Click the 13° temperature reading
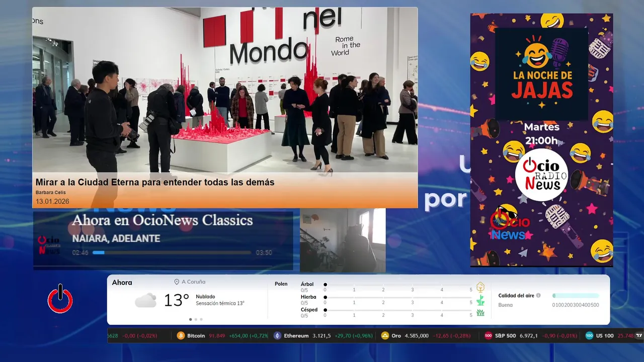Screen dimensions: 644x362 point(177,300)
